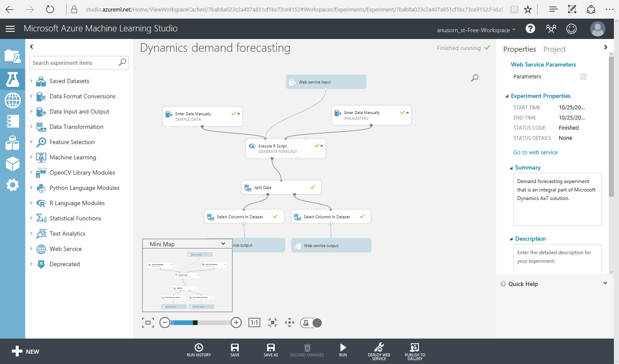Click the Parameters list menu icon
Screen dimensions: 619x364
583,77
